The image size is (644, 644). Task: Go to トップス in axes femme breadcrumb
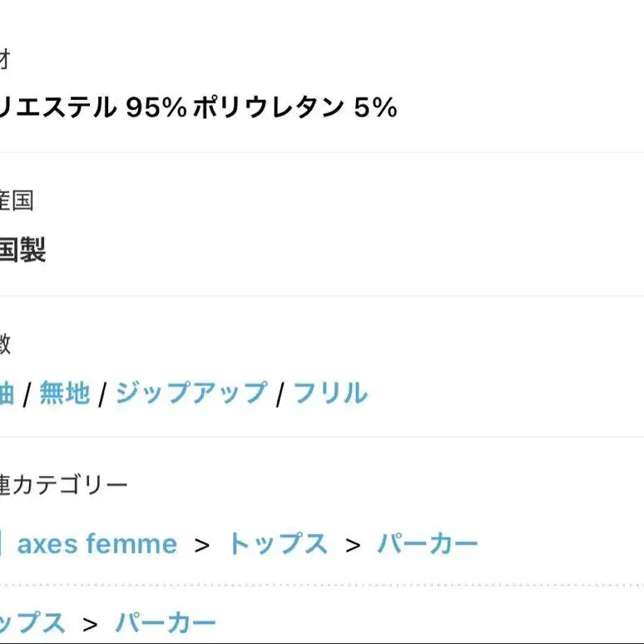[278, 544]
